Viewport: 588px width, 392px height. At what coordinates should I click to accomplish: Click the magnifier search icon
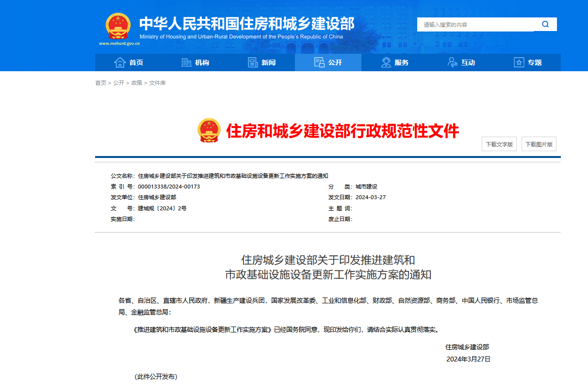[x=545, y=24]
